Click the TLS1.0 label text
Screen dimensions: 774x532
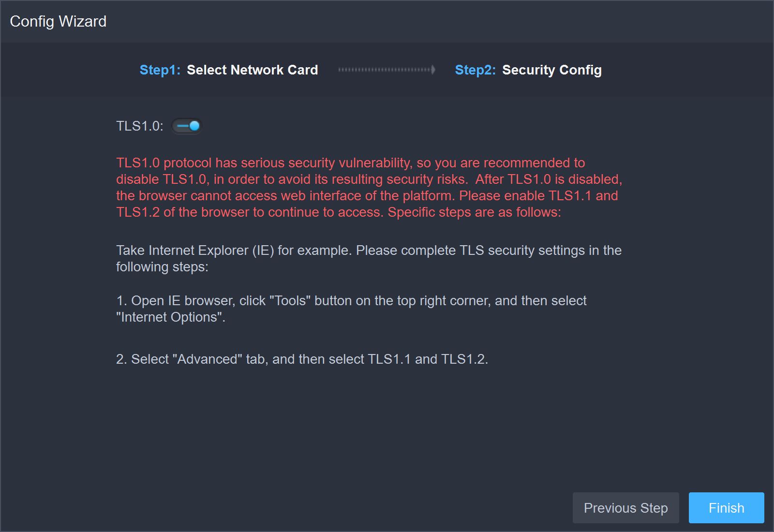(139, 126)
